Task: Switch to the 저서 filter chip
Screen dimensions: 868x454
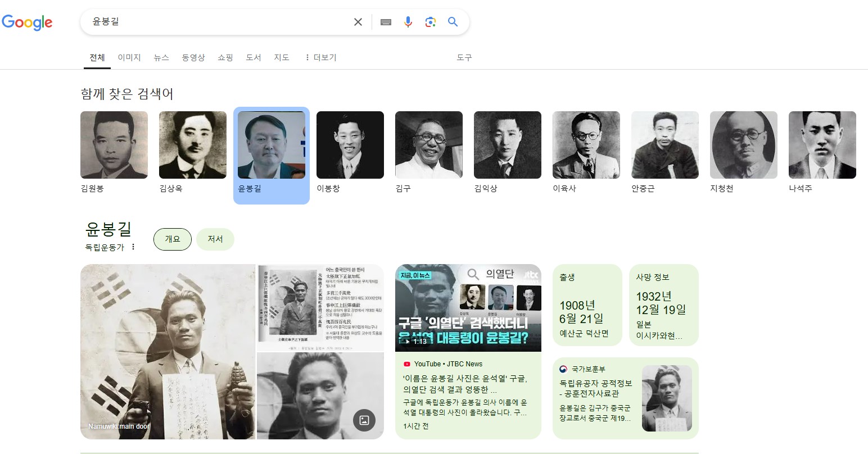Action: 215,239
